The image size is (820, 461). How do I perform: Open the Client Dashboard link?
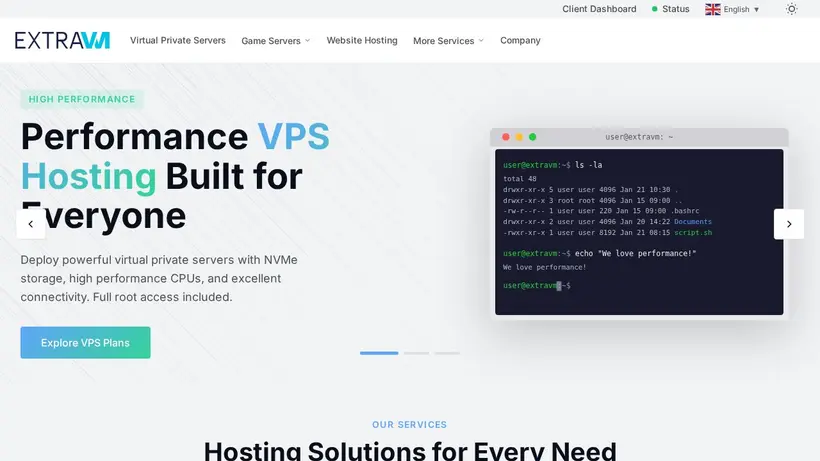click(x=599, y=9)
